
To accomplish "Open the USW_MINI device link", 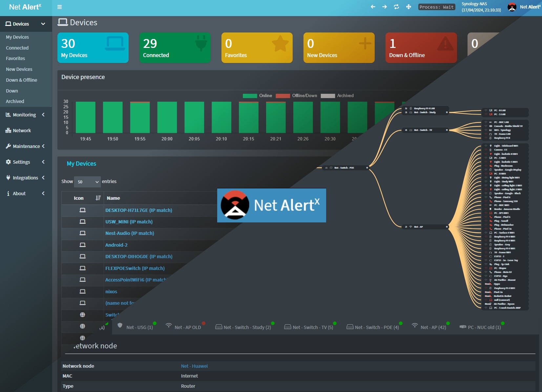I will [x=129, y=222].
